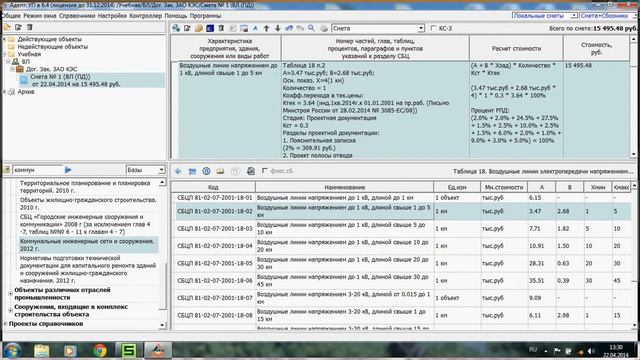Open the media player taskbar icon

tap(70, 351)
